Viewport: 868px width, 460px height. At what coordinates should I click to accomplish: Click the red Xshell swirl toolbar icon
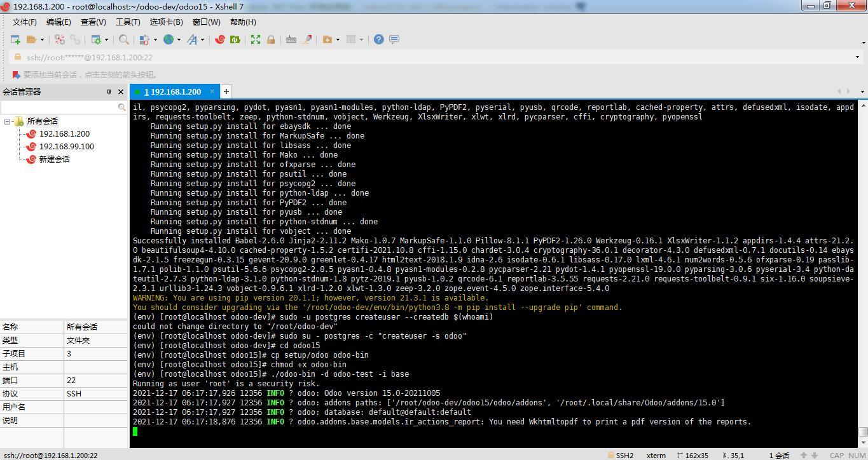220,39
